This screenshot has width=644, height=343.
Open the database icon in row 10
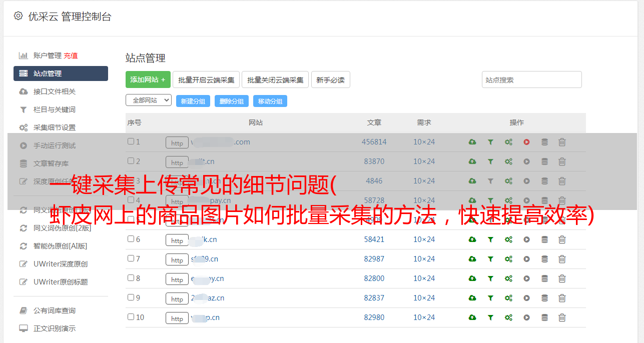(544, 317)
